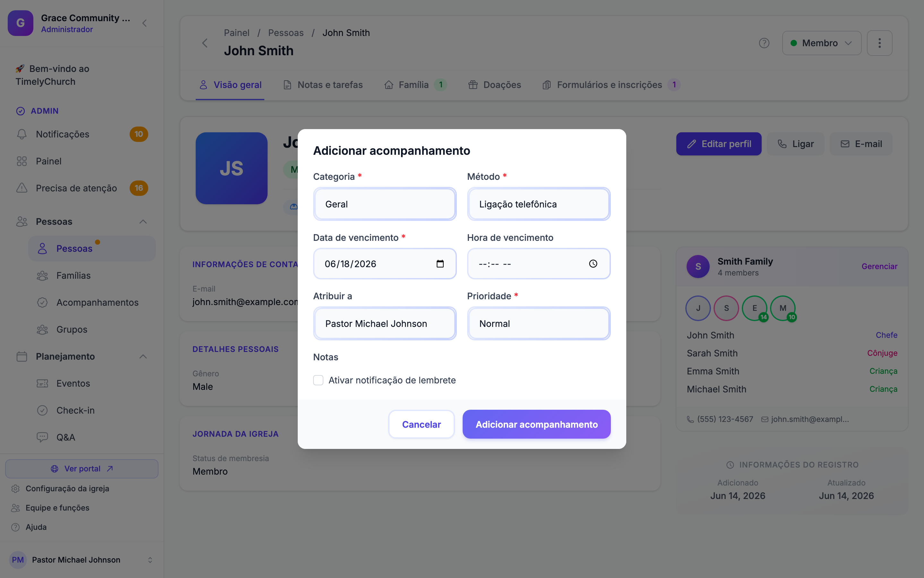Click the clock icon in Hora de vencimento
924x578 pixels.
pos(593,264)
